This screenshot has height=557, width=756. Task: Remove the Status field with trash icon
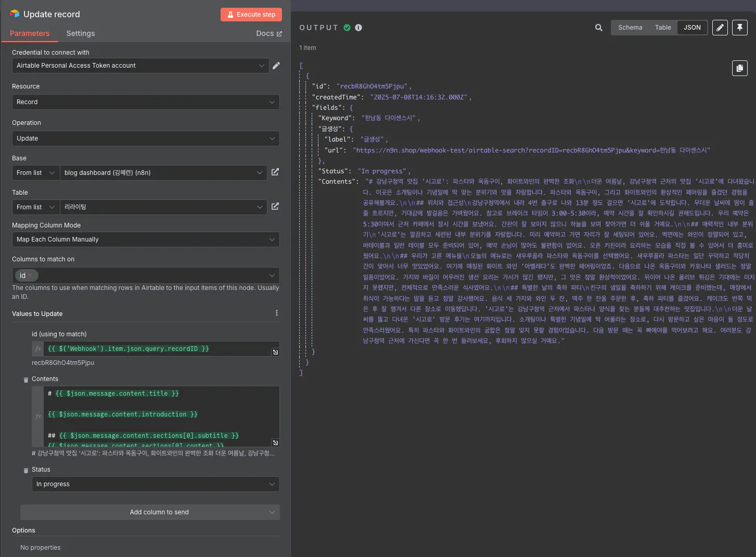pyautogui.click(x=26, y=470)
